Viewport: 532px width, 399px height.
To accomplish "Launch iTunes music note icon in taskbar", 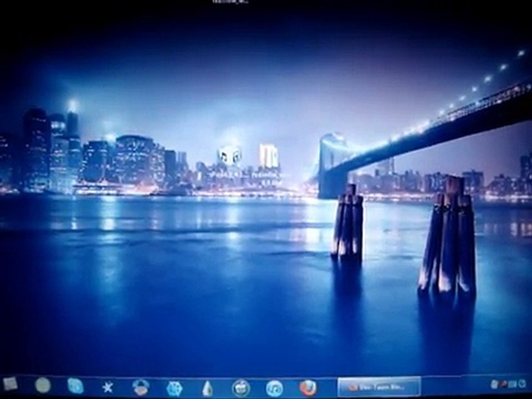I will click(x=274, y=388).
